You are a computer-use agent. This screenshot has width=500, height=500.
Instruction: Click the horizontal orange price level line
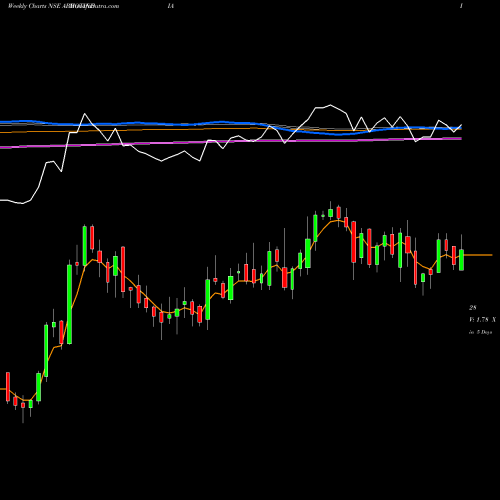(x=478, y=255)
